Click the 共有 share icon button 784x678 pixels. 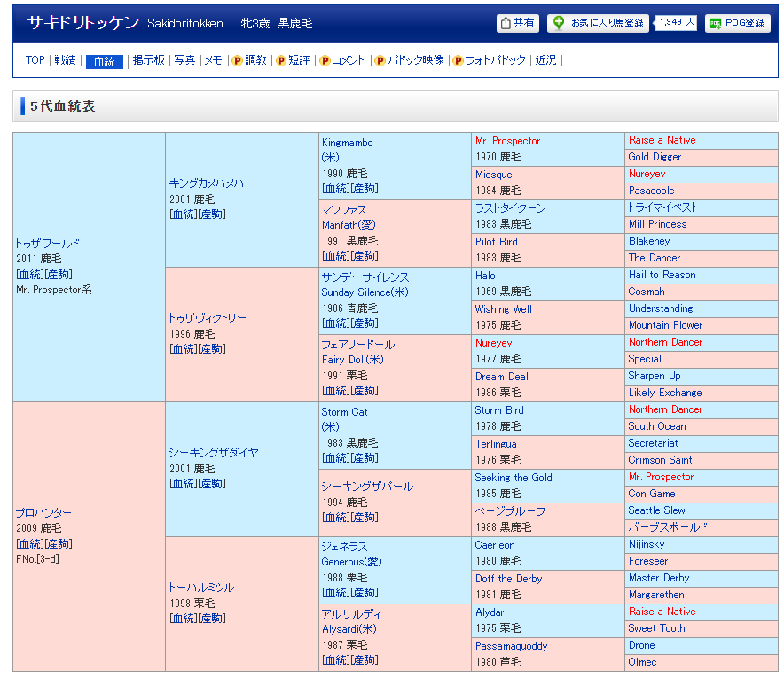pos(518,23)
